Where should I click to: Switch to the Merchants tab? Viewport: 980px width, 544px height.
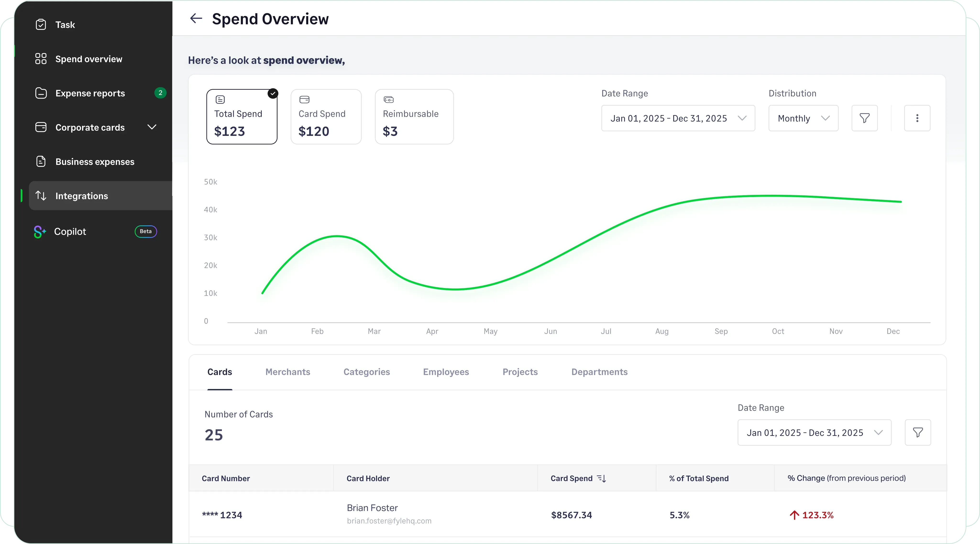(288, 372)
